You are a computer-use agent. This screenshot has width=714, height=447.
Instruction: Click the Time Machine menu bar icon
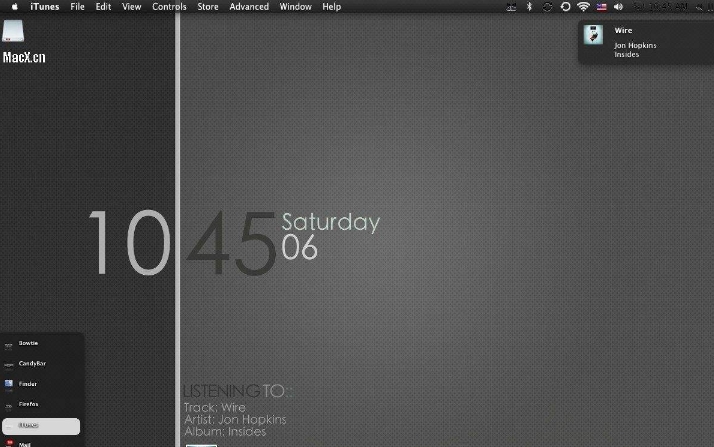pyautogui.click(x=565, y=6)
